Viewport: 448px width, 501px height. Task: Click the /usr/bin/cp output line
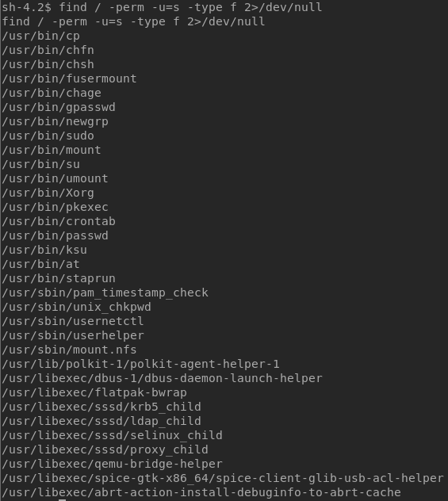41,36
